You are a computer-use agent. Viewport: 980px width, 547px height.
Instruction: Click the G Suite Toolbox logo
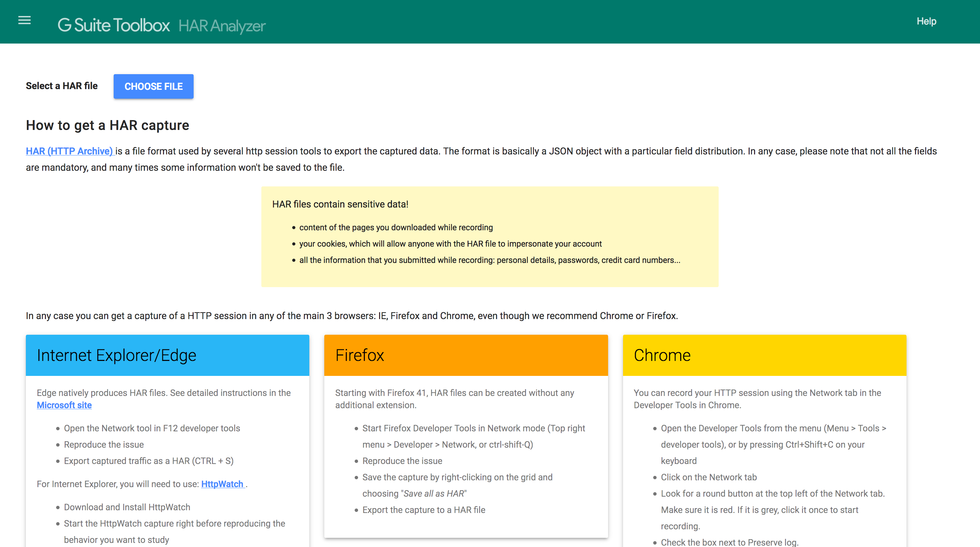point(113,25)
